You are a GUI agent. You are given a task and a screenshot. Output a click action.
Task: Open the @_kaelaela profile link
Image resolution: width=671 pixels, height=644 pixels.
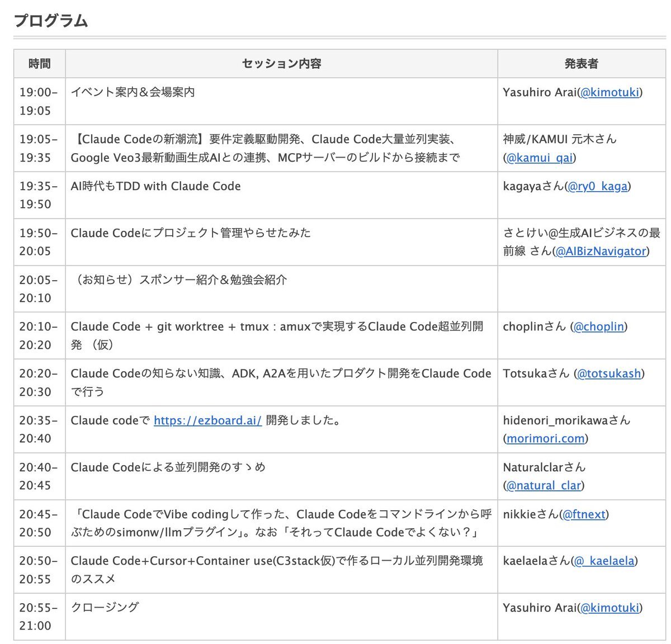pyautogui.click(x=604, y=561)
